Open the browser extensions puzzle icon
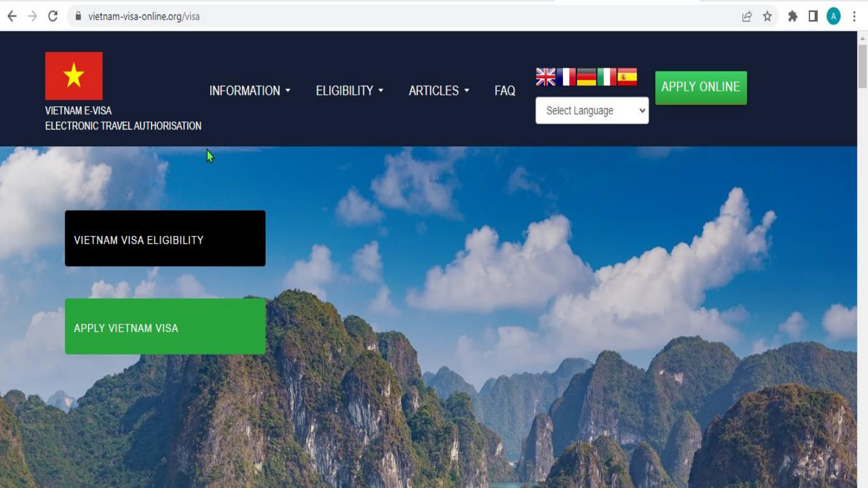 pyautogui.click(x=792, y=16)
